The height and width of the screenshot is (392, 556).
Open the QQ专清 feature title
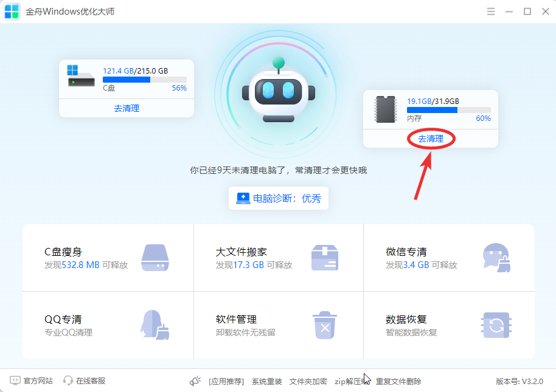tap(63, 319)
